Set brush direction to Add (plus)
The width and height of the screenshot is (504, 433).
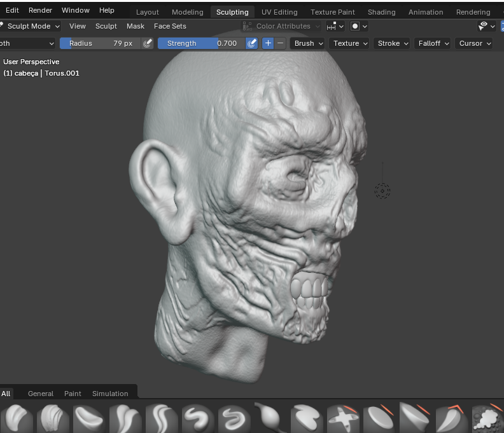pos(268,43)
